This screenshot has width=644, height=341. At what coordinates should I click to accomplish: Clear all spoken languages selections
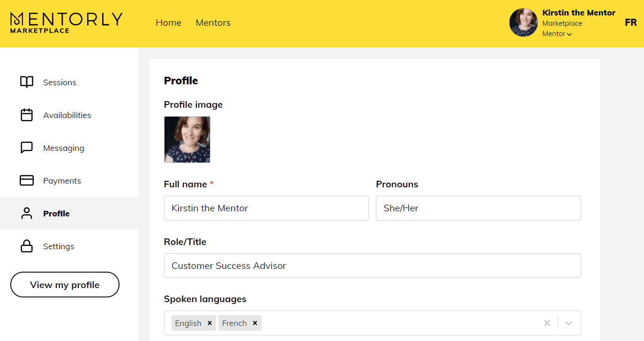547,323
